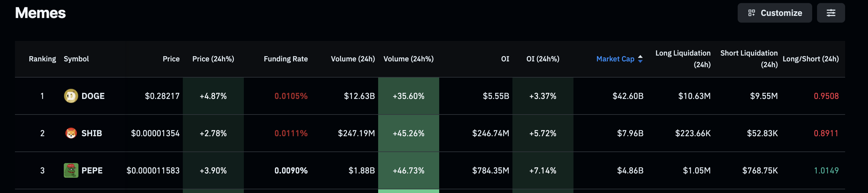Sort table by Price column

(x=171, y=59)
